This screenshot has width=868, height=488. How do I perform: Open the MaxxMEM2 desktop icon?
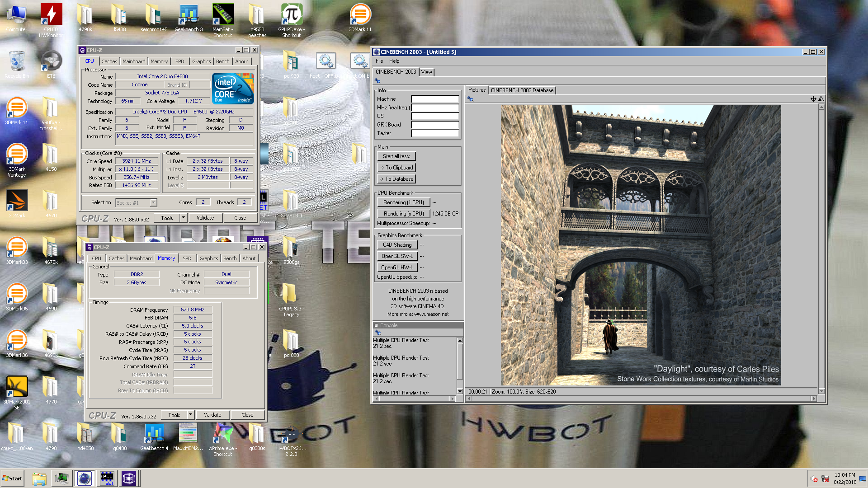click(x=188, y=436)
